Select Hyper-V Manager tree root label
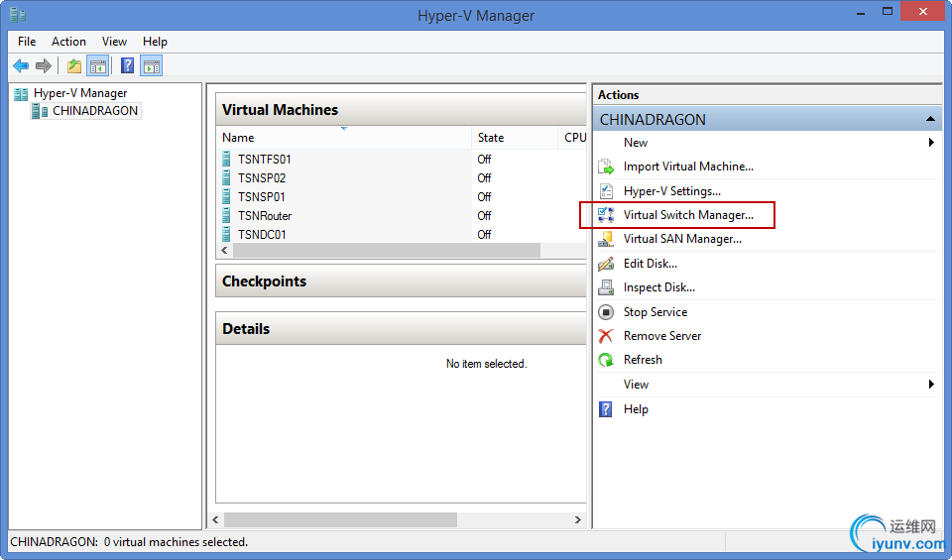The image size is (952, 560). (80, 93)
